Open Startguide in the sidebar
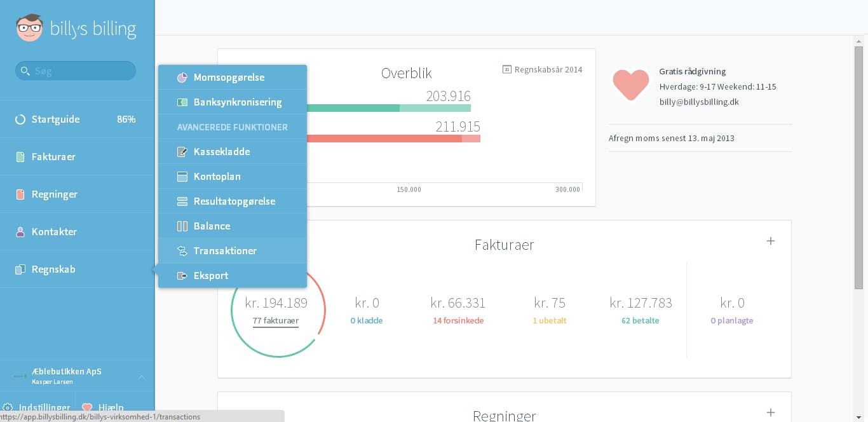The image size is (868, 422). tap(77, 119)
